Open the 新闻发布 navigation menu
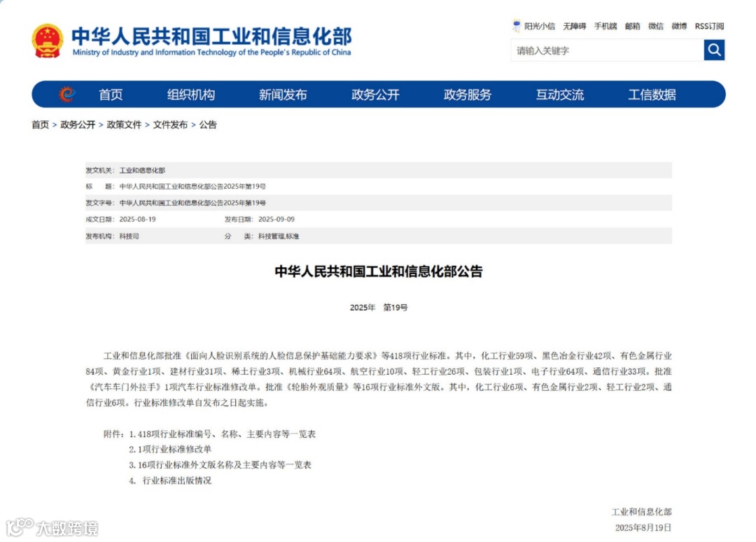 283,94
